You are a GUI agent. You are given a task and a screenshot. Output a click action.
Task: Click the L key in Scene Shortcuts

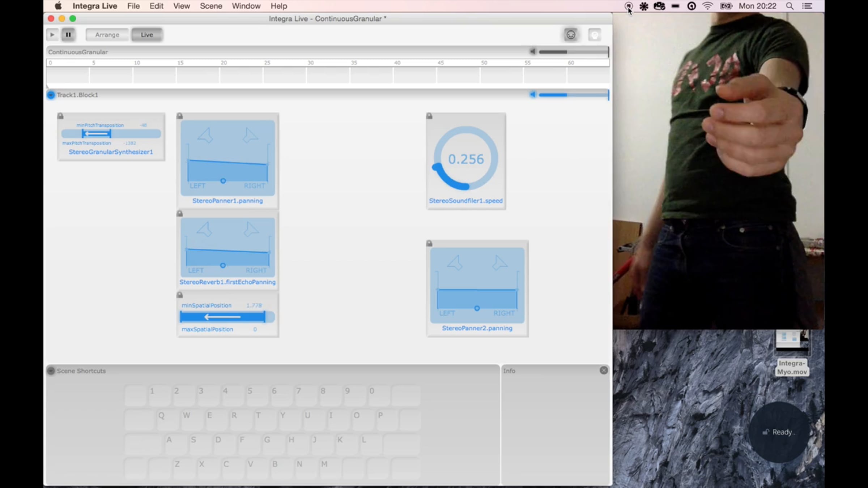click(x=371, y=444)
